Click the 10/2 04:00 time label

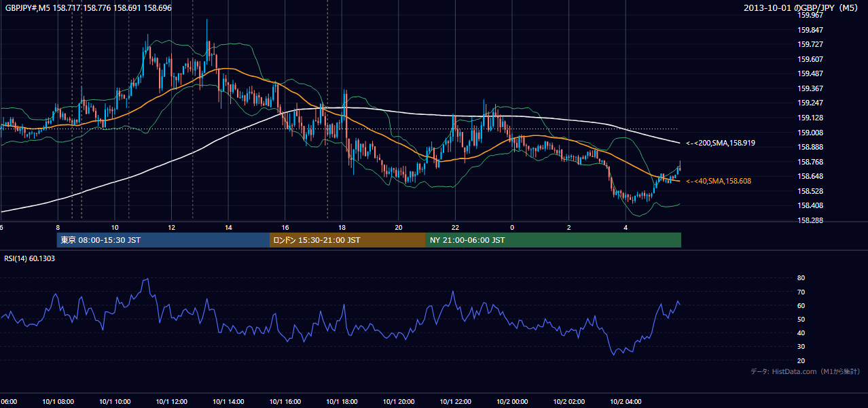click(625, 402)
